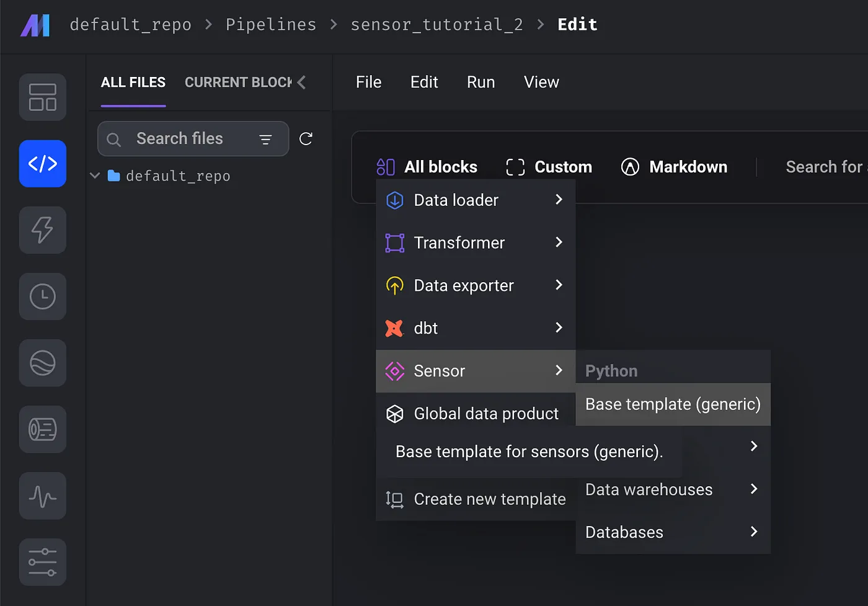Select the Data loader menu entry

pyautogui.click(x=476, y=200)
